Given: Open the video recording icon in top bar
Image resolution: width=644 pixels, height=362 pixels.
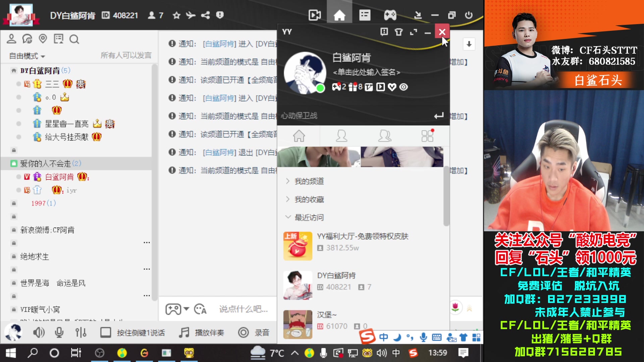Looking at the screenshot, I should click(x=314, y=15).
